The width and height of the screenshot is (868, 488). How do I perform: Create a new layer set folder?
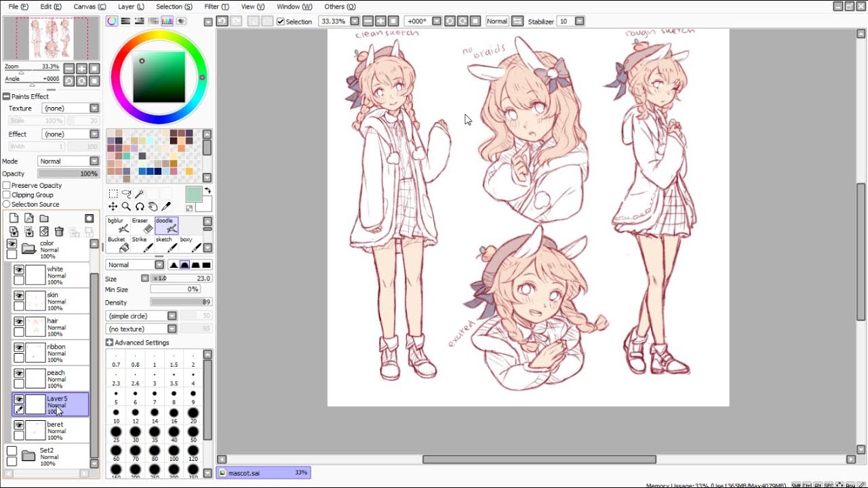click(44, 218)
